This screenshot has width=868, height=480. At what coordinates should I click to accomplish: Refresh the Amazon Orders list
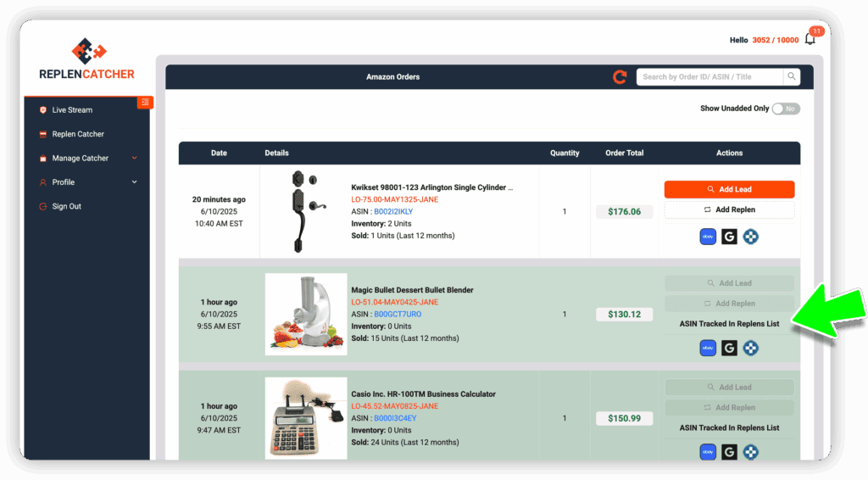click(620, 77)
